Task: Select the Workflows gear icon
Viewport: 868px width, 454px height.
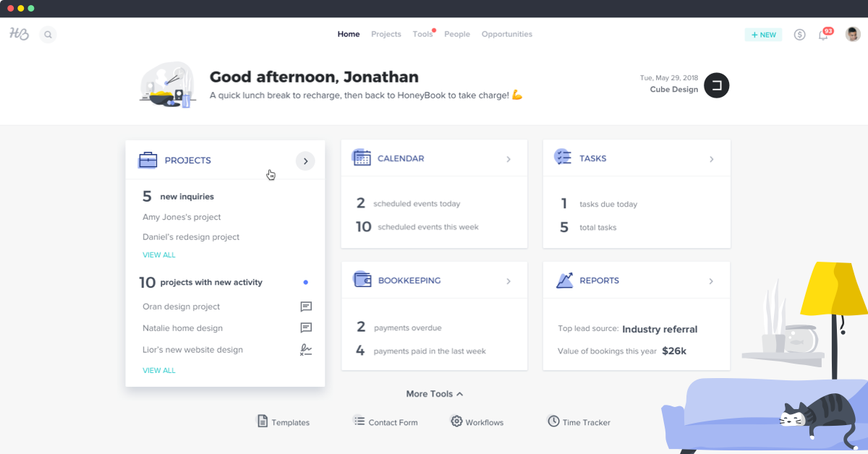Action: [456, 421]
